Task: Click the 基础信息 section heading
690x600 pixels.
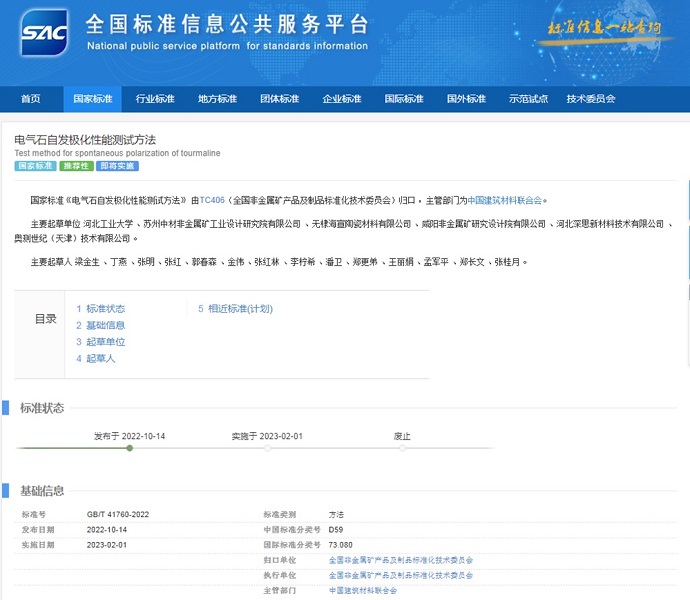Action: pos(42,491)
